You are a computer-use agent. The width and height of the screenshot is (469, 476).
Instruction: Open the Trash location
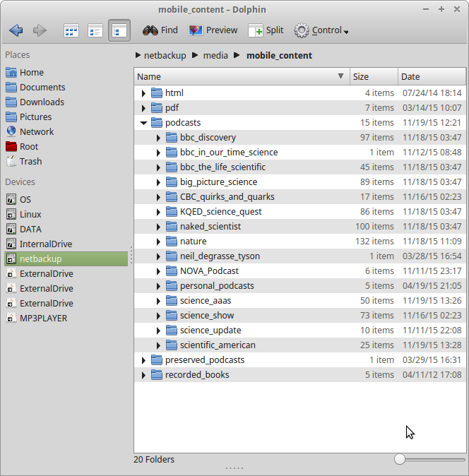click(30, 161)
